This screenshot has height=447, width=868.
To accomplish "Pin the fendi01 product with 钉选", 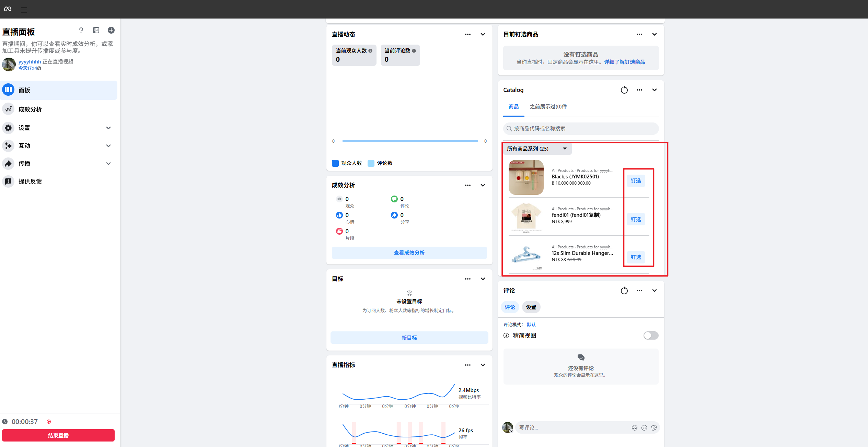I will [x=636, y=219].
